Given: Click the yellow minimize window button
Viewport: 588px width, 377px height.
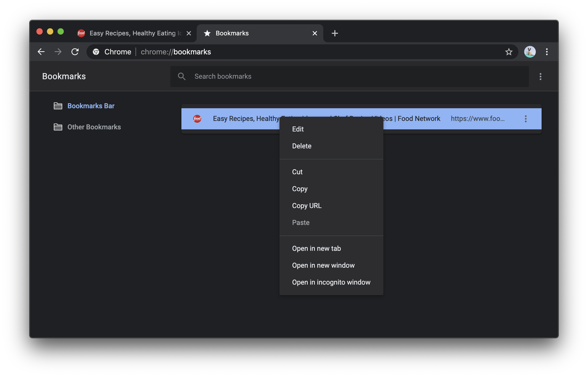Looking at the screenshot, I should coord(50,32).
